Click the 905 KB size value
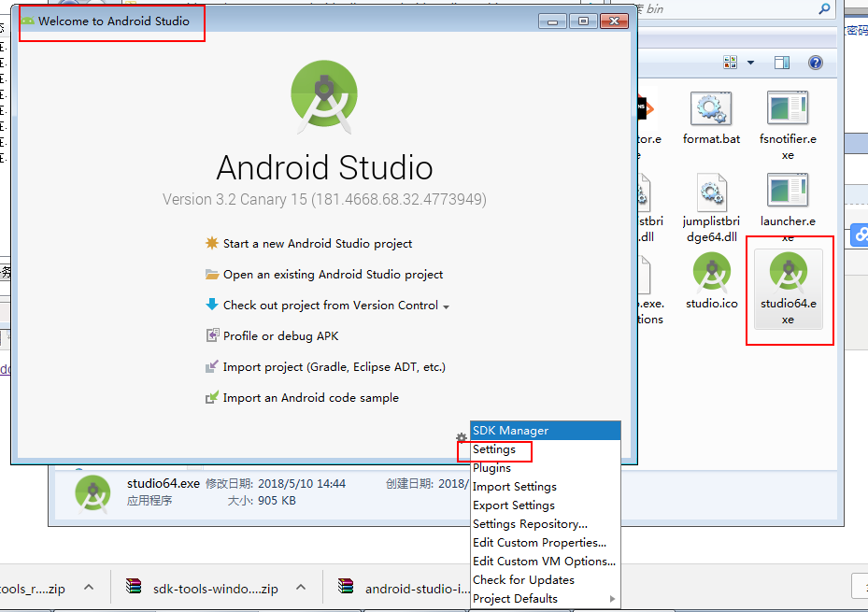The height and width of the screenshot is (612, 868). (277, 501)
